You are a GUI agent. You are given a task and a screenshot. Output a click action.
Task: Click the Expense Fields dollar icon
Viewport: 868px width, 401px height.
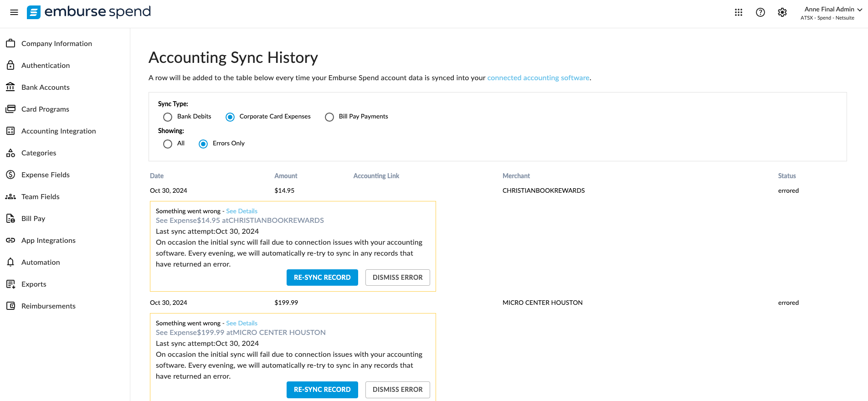[x=10, y=175]
